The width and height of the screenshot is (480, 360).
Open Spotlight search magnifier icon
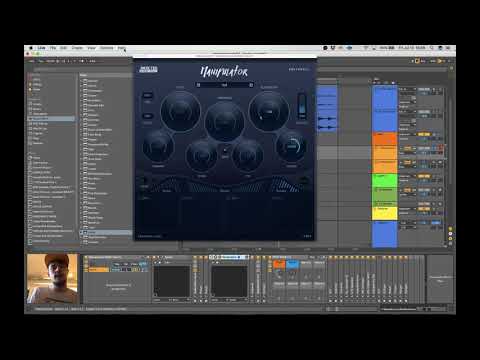pyautogui.click(x=432, y=48)
